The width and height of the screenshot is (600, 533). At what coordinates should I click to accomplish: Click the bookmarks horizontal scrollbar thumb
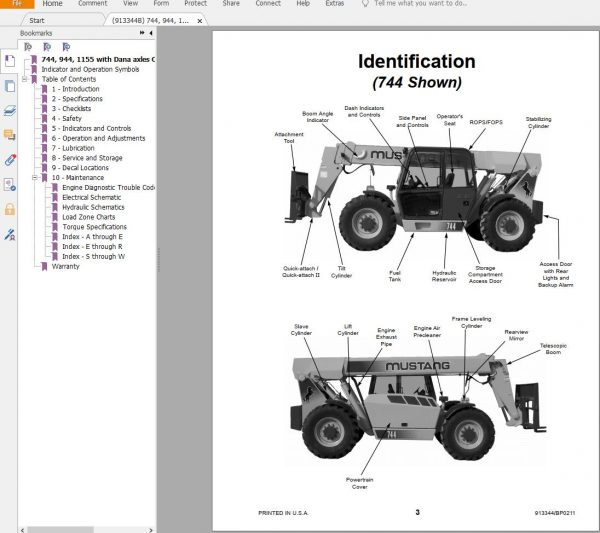(60, 530)
